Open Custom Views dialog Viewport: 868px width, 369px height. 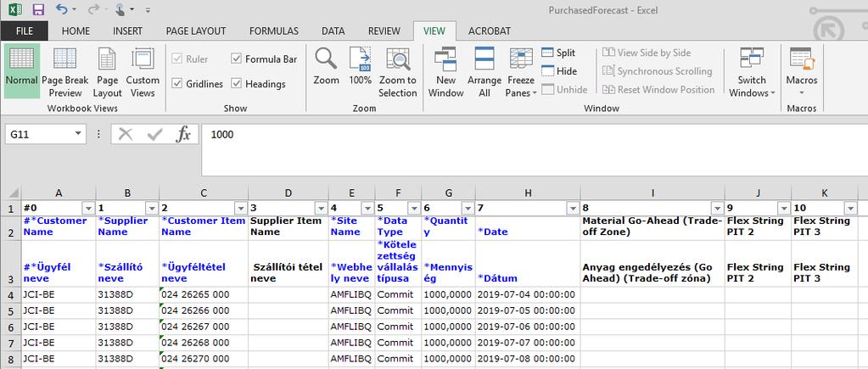143,72
